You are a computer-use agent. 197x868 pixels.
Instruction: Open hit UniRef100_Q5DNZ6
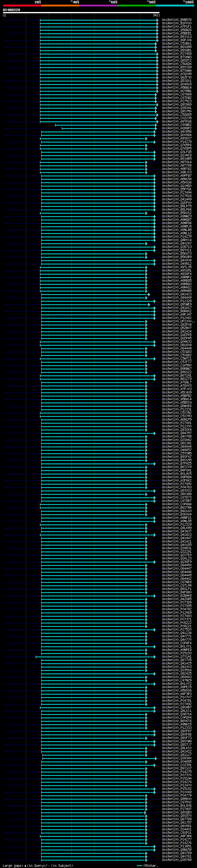[x=177, y=30]
